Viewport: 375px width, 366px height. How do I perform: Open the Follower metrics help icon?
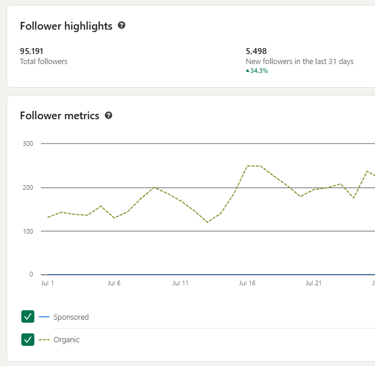tap(109, 115)
